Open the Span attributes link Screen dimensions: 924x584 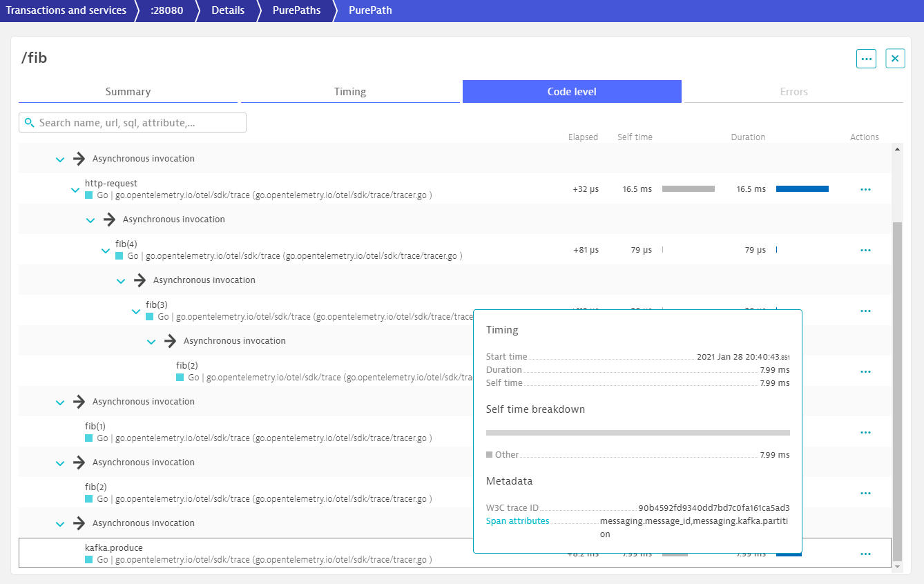point(518,521)
